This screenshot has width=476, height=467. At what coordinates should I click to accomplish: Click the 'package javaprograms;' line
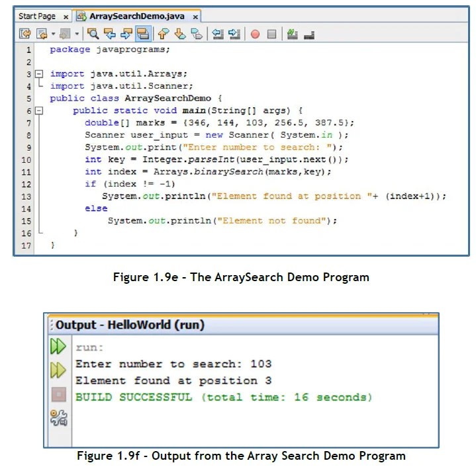click(x=110, y=50)
